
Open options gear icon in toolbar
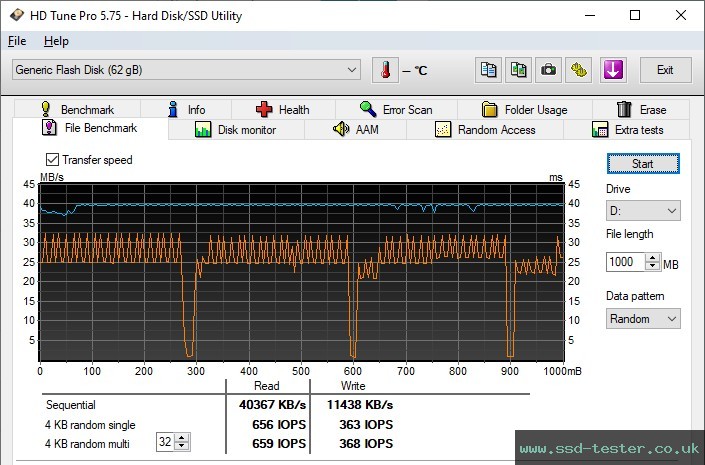[579, 70]
